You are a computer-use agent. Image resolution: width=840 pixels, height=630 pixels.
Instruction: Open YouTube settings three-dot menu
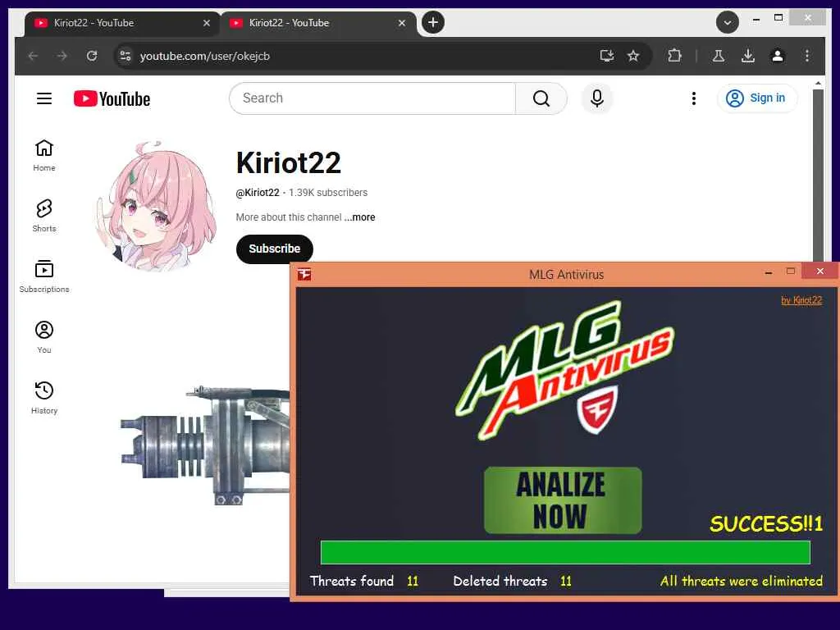pyautogui.click(x=694, y=98)
